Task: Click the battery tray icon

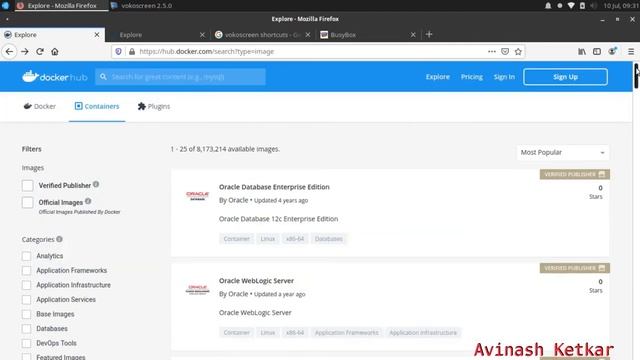Action: pos(582,6)
